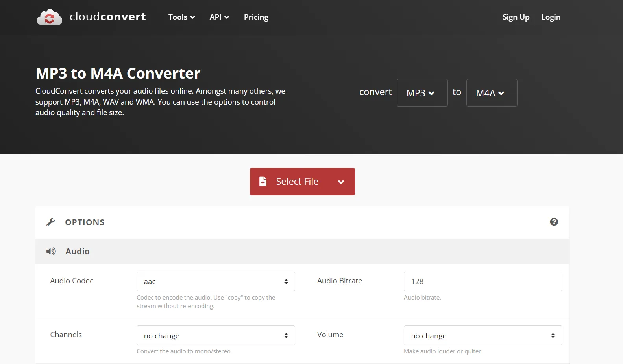Open the API menu
Viewport: 623px width, 364px height.
point(219,17)
